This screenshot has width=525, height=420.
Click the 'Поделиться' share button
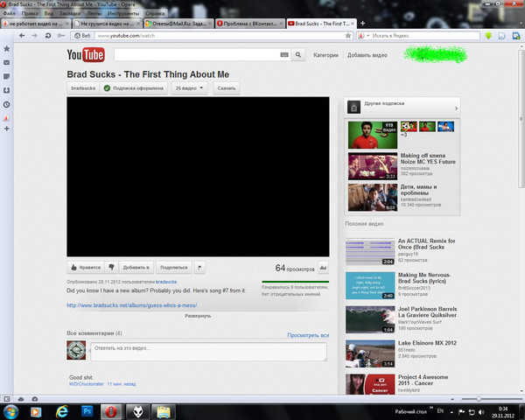174,267
